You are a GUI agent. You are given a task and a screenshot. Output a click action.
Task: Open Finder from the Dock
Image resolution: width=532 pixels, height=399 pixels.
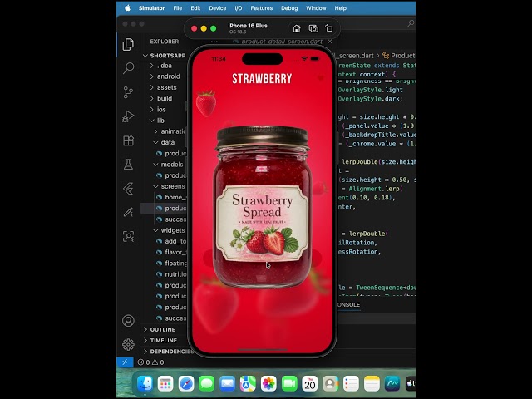(145, 384)
